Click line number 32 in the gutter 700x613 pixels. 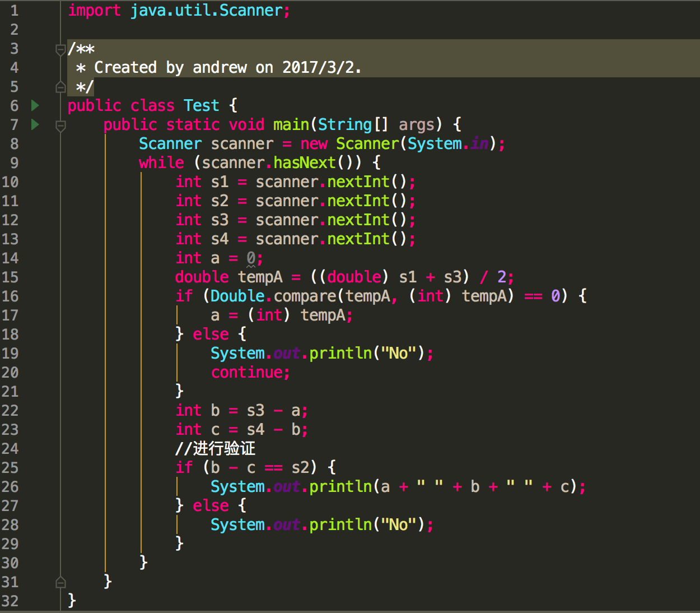[10, 601]
